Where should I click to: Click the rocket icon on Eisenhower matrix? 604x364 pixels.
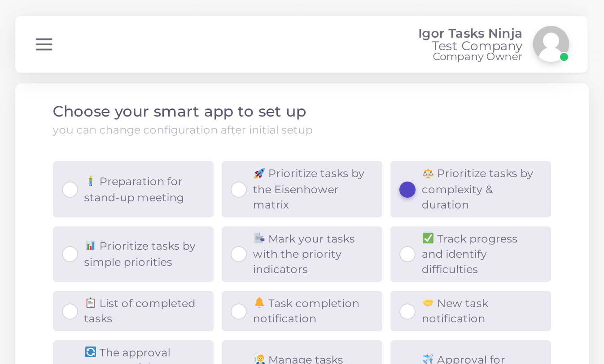tap(259, 173)
